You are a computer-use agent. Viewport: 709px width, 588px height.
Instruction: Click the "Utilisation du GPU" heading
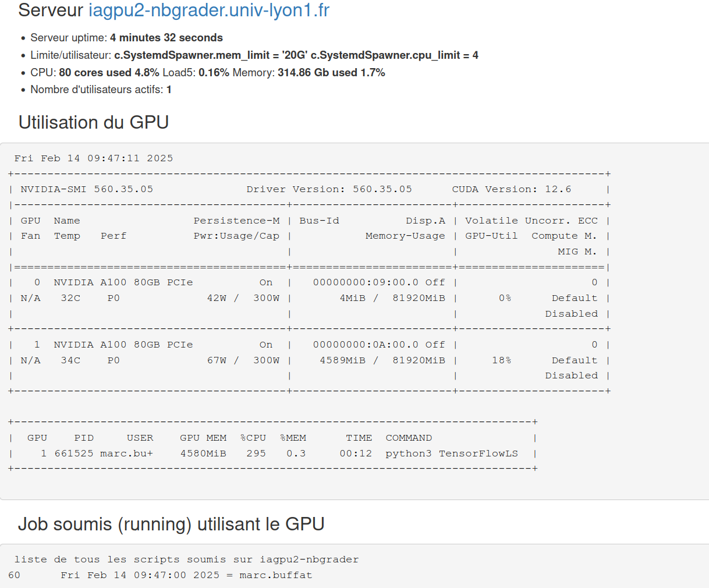pos(94,122)
